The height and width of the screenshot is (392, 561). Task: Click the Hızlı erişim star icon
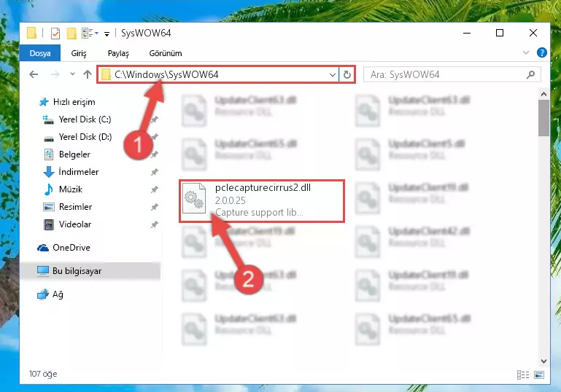[43, 102]
